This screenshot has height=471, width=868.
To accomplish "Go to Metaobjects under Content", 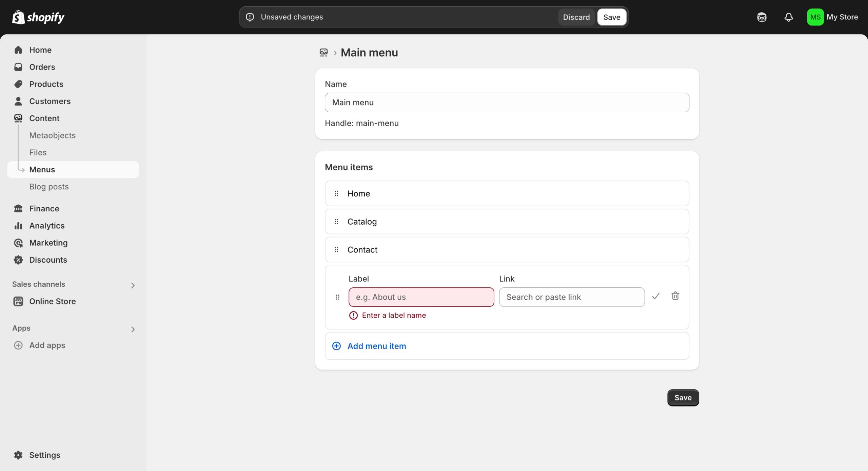I will click(x=52, y=135).
